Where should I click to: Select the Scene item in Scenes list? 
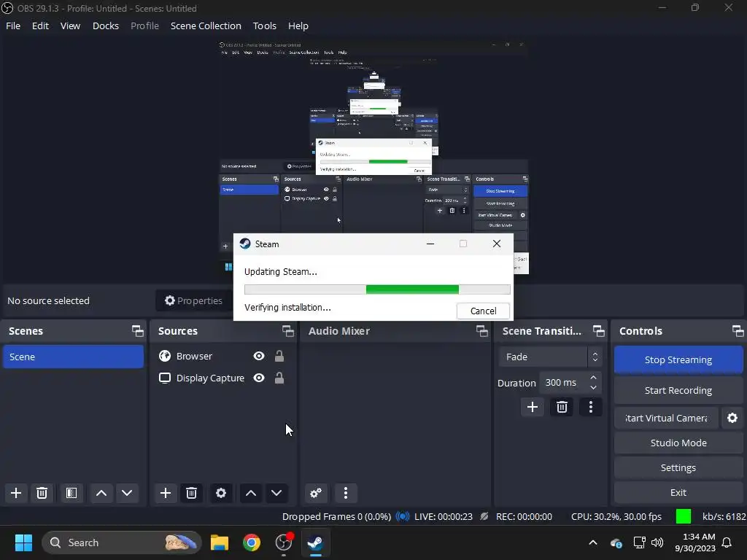pos(73,357)
